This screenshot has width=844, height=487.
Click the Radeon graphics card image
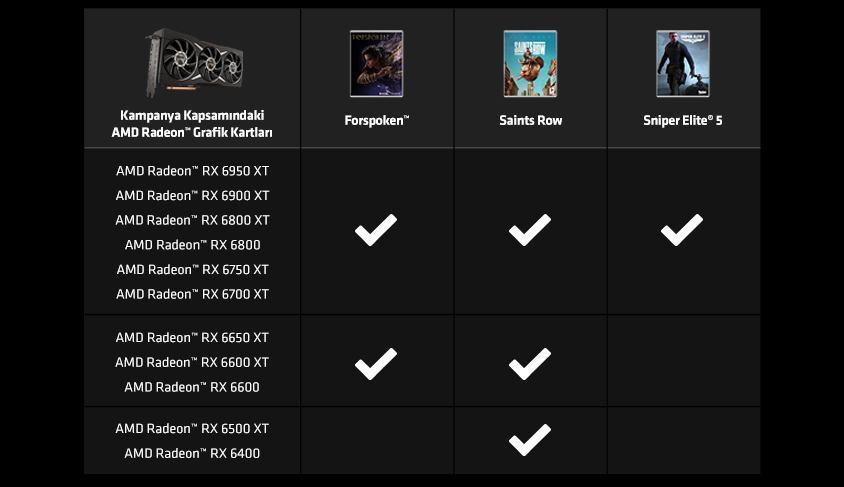point(193,62)
